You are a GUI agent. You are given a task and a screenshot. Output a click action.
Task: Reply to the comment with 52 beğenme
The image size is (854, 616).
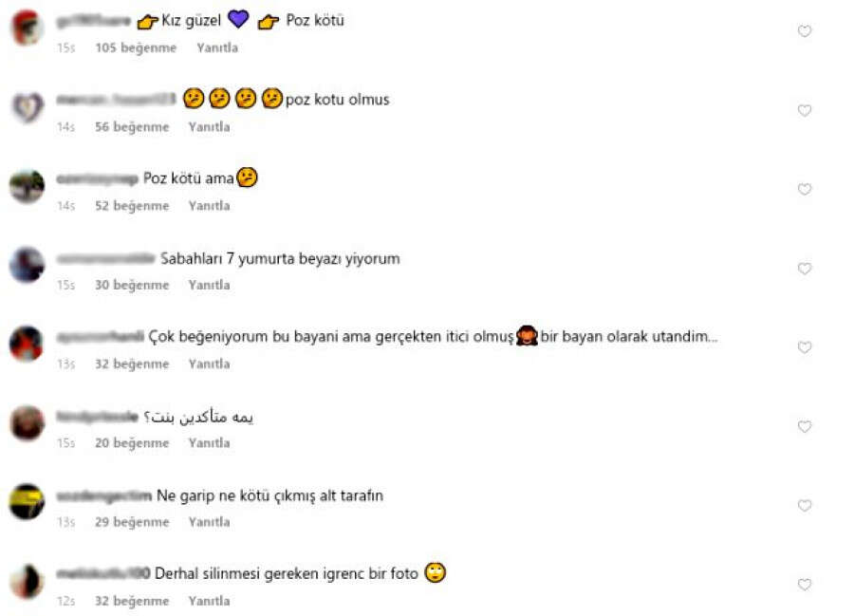[x=209, y=206]
